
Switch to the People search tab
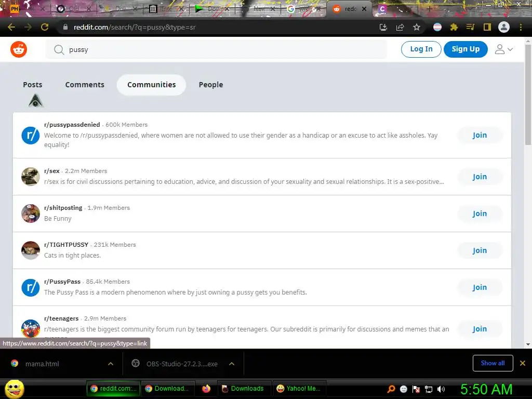click(211, 85)
